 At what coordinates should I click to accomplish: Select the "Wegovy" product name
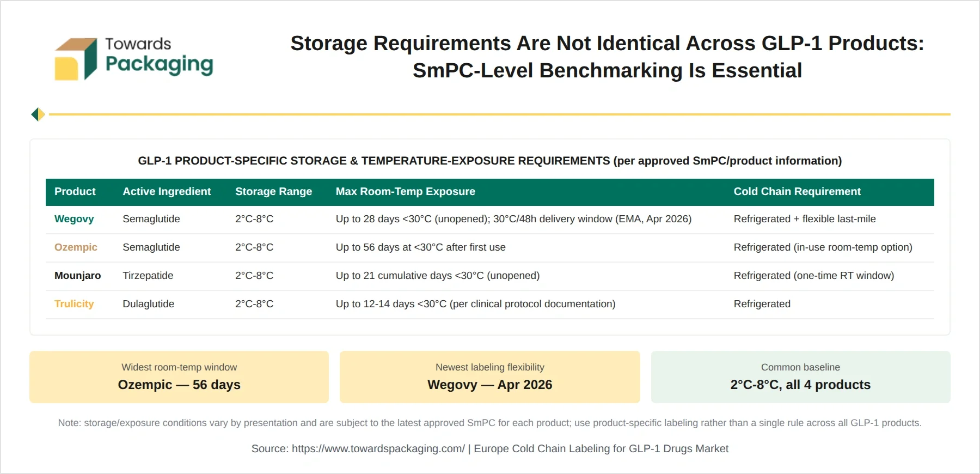74,219
